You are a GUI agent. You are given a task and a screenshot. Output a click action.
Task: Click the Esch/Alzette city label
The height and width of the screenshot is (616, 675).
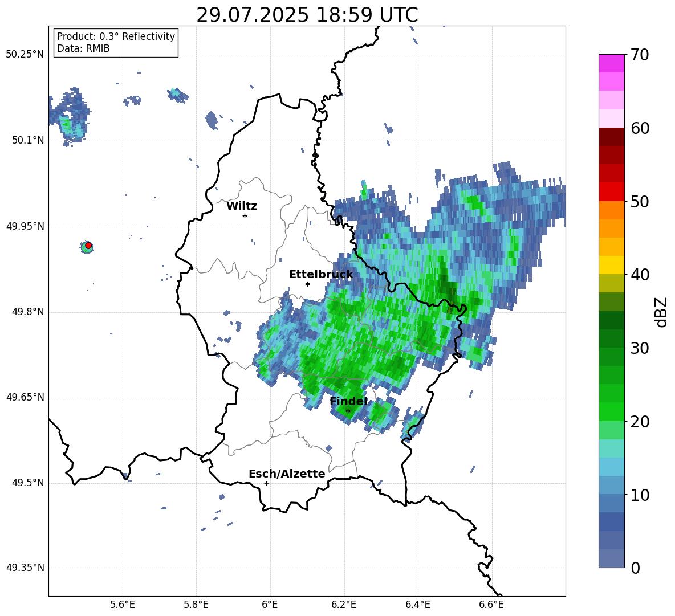(287, 474)
